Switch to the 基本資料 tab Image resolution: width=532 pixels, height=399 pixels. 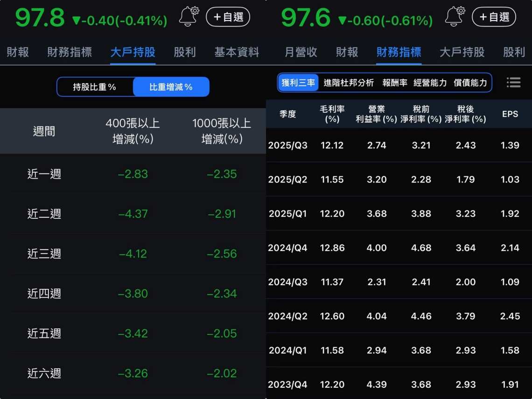click(238, 52)
